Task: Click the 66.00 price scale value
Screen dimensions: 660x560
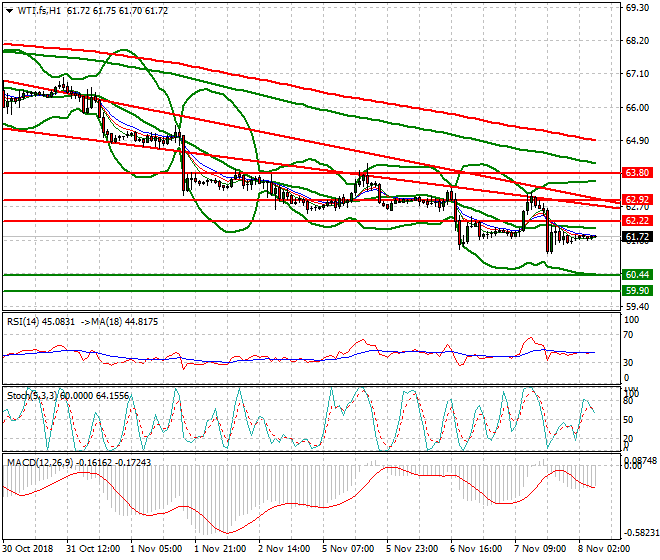Action: pyautogui.click(x=637, y=108)
